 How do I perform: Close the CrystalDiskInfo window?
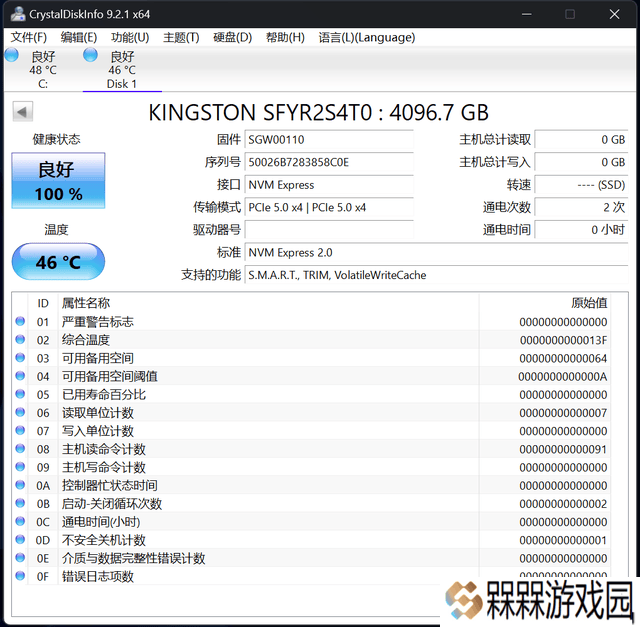point(614,14)
